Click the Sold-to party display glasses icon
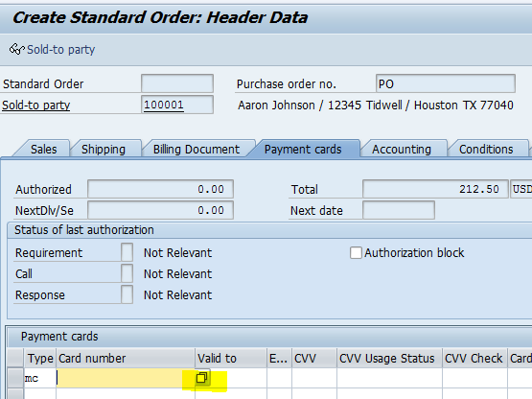The image size is (532, 399). [16, 49]
